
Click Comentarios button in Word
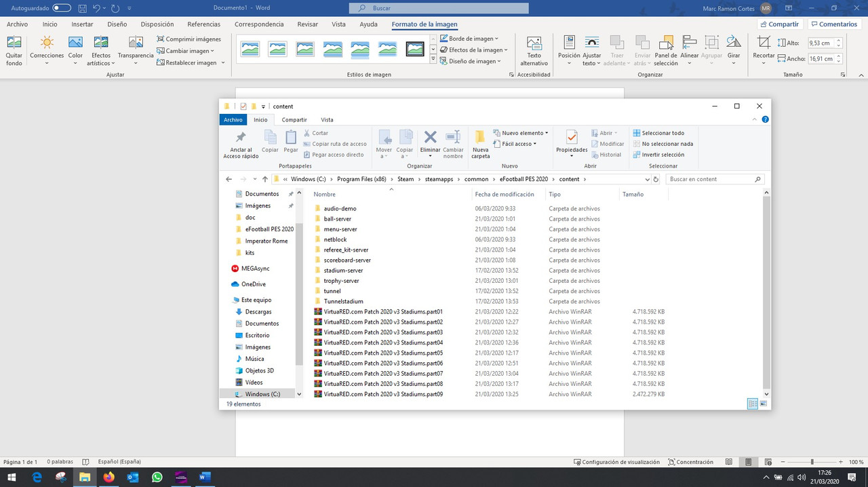[833, 24]
